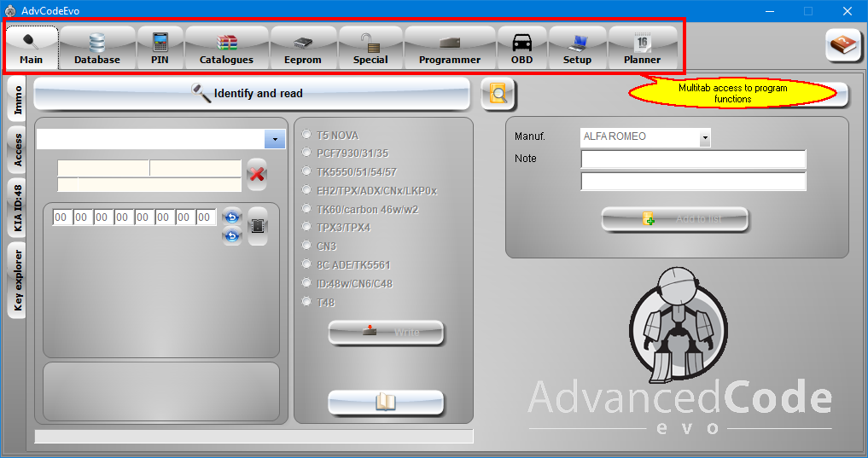This screenshot has height=458, width=868.
Task: Click the Identify and read button
Action: click(252, 94)
